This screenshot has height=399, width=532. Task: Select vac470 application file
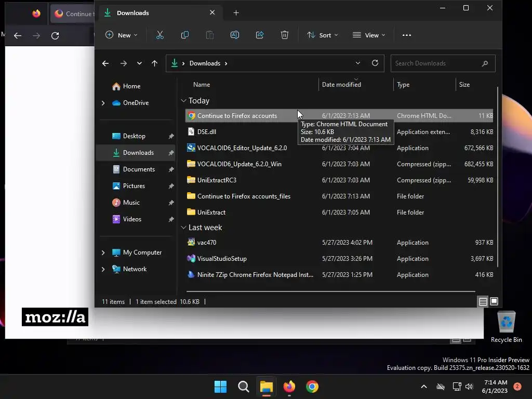[x=339, y=243]
